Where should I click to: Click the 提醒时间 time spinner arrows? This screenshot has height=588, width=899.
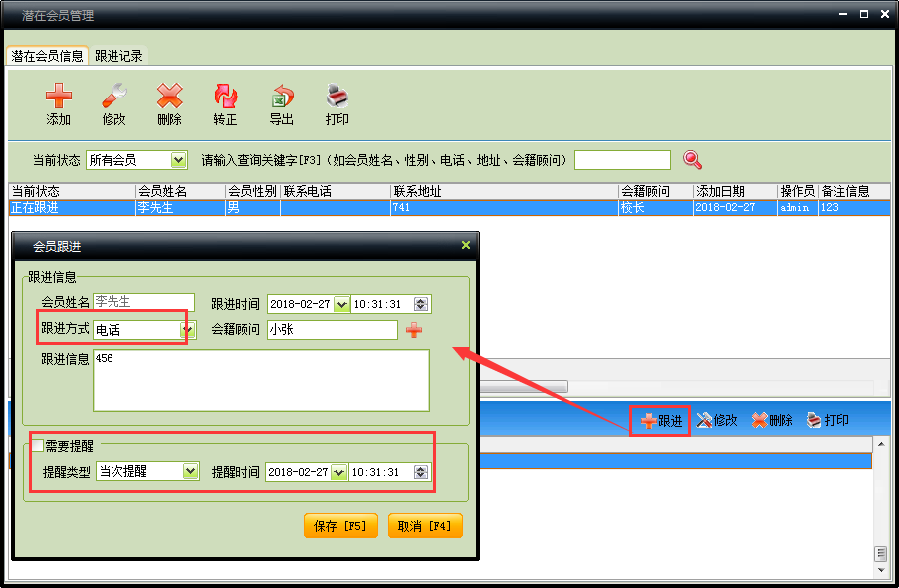[x=421, y=472]
